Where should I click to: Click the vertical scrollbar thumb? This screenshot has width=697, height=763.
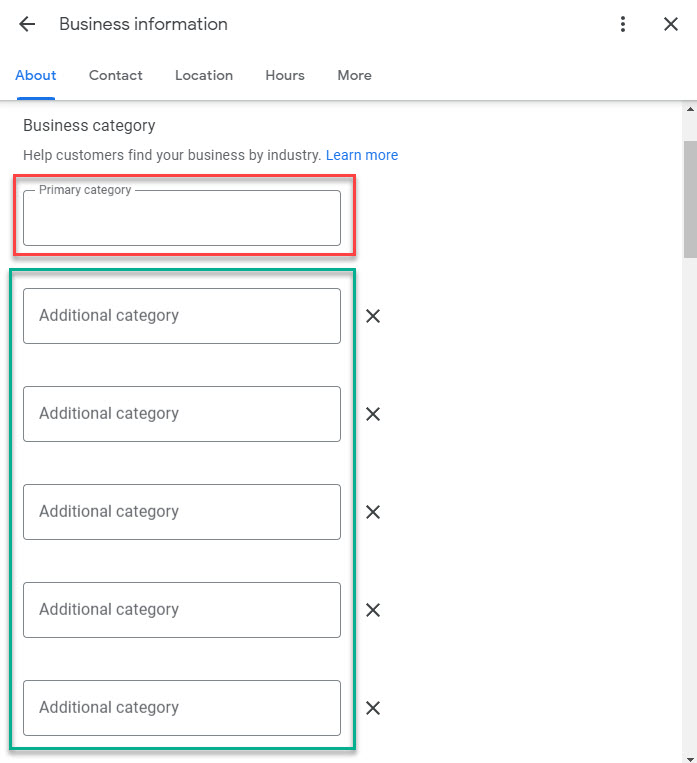[690, 199]
